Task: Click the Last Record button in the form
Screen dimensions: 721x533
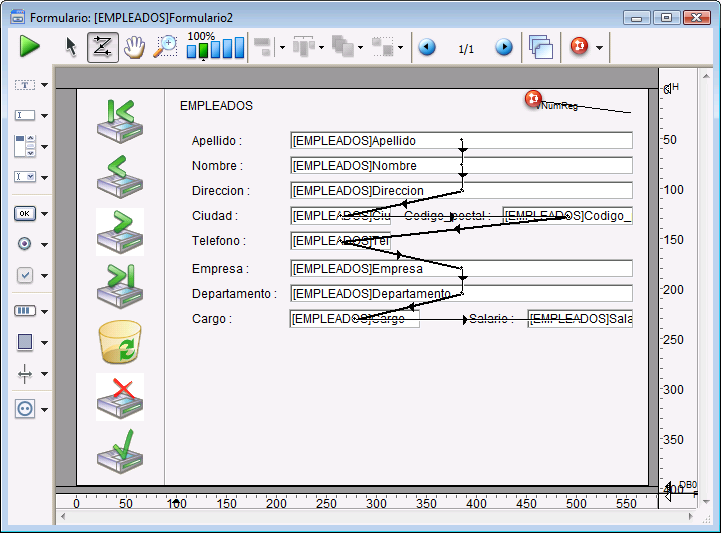Action: [120, 285]
